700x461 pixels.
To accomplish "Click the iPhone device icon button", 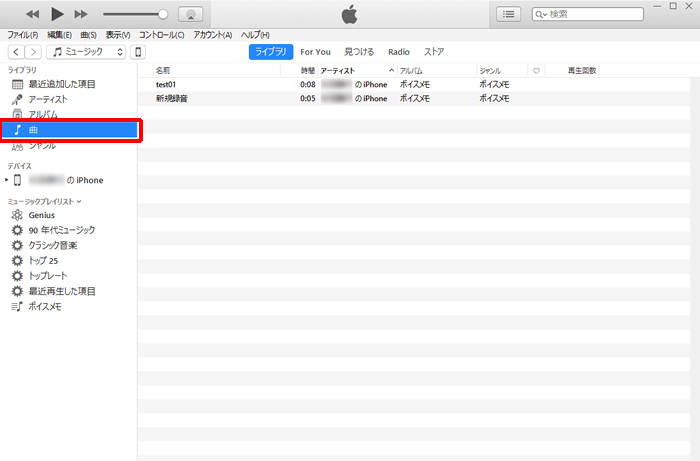I will coord(138,52).
